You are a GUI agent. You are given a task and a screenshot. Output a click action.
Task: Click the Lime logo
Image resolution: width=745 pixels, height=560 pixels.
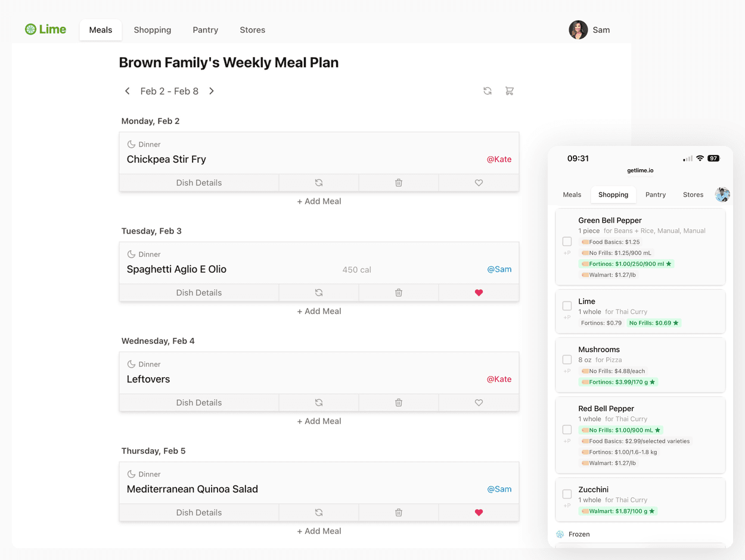coord(45,29)
